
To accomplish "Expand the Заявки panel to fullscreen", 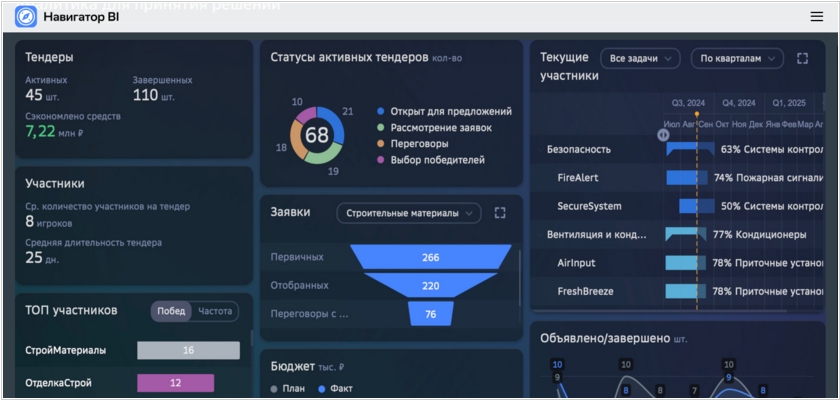I will tap(500, 213).
